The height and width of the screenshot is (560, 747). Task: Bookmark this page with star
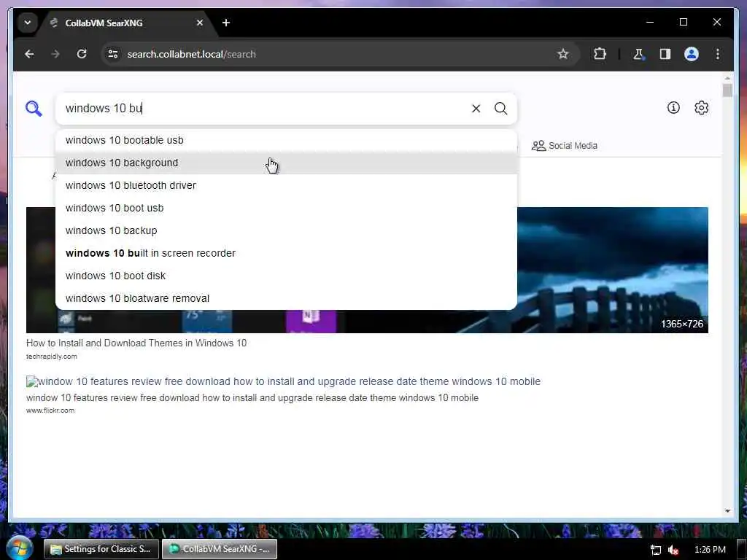(x=563, y=54)
